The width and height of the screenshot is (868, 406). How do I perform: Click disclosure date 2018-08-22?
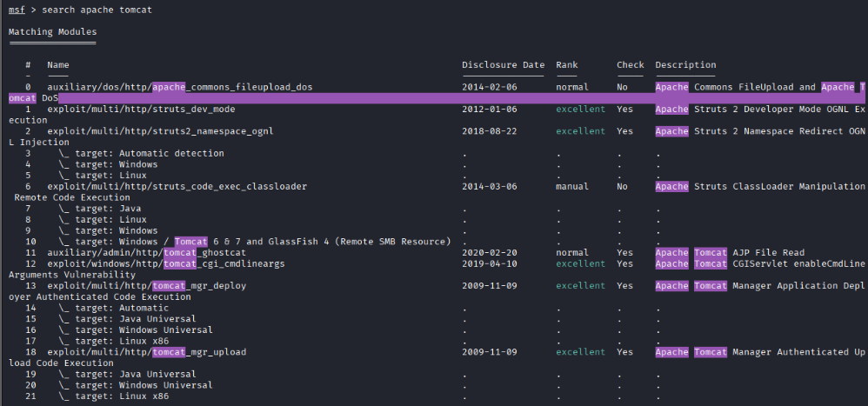point(490,131)
